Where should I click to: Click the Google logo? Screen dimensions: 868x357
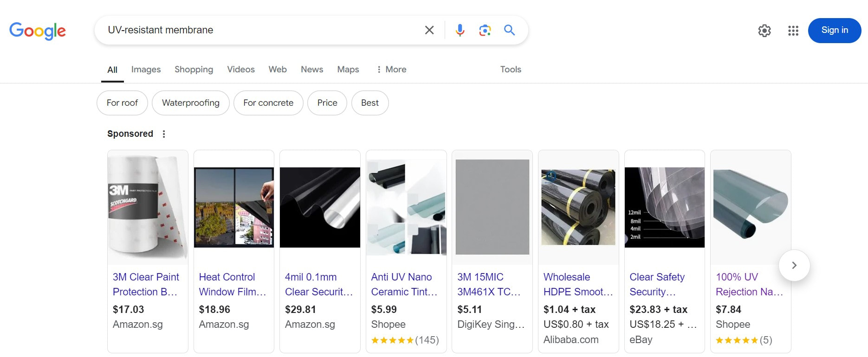pos(38,31)
